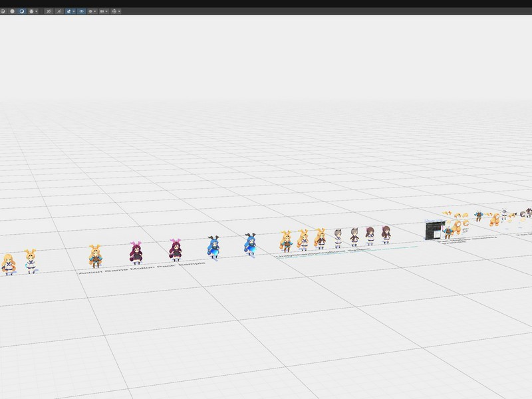
Task: Select the solid shaded draw mode sphere
Action: pyautogui.click(x=12, y=11)
